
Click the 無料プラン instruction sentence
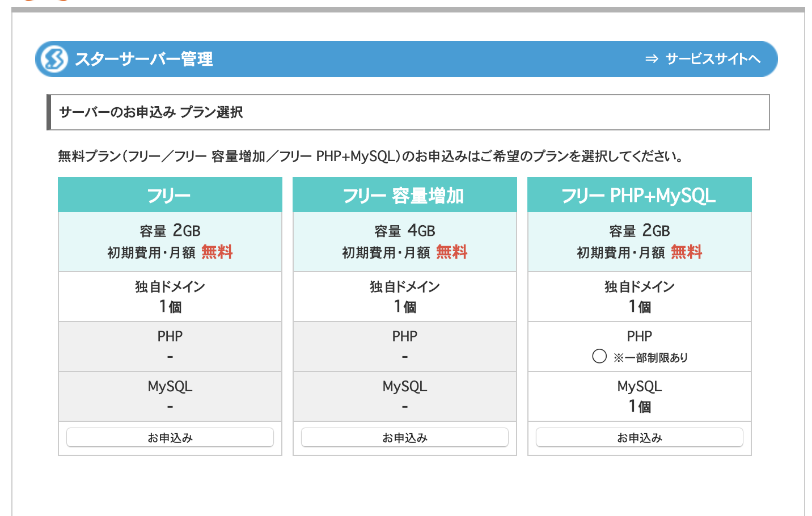[x=371, y=156]
